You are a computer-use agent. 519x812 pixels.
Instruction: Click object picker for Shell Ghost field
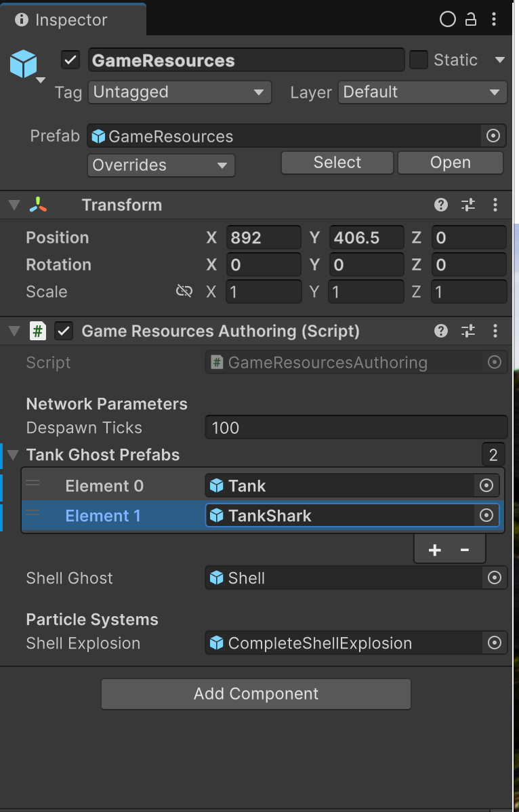(x=495, y=578)
